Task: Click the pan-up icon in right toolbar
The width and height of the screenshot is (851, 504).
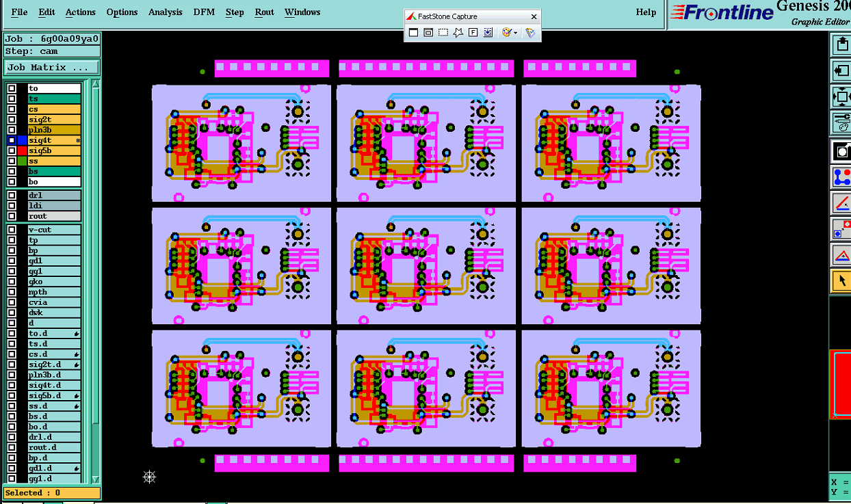Action: tap(841, 45)
